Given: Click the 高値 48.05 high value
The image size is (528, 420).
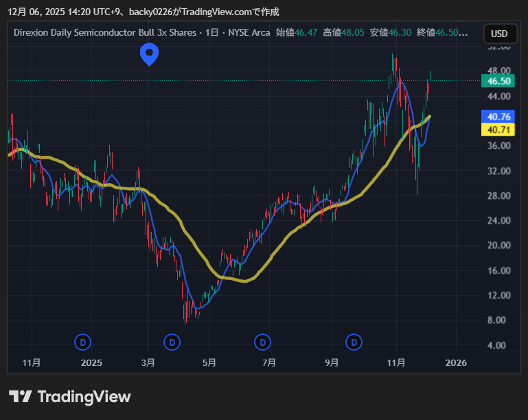Looking at the screenshot, I should coord(343,33).
